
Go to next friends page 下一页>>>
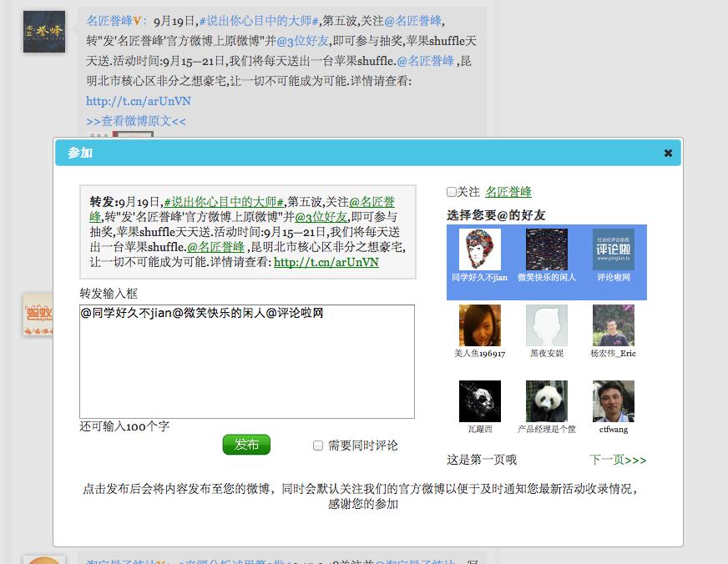point(618,460)
